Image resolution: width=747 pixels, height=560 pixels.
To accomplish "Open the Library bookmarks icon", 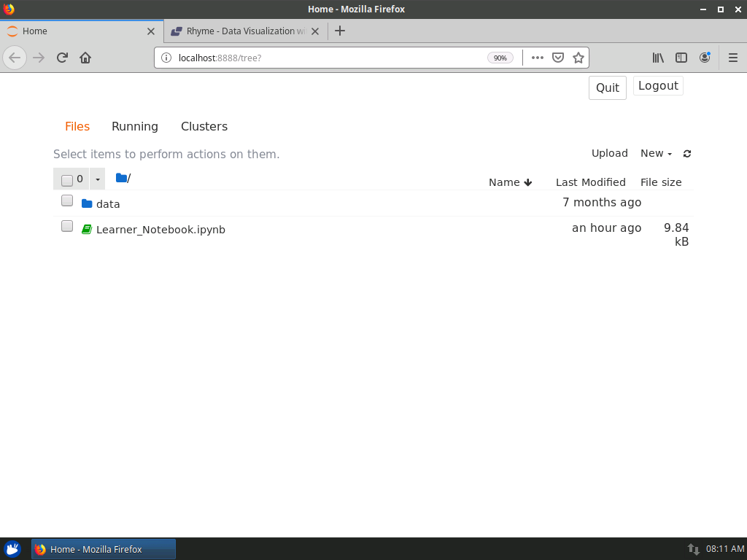I will coord(658,58).
